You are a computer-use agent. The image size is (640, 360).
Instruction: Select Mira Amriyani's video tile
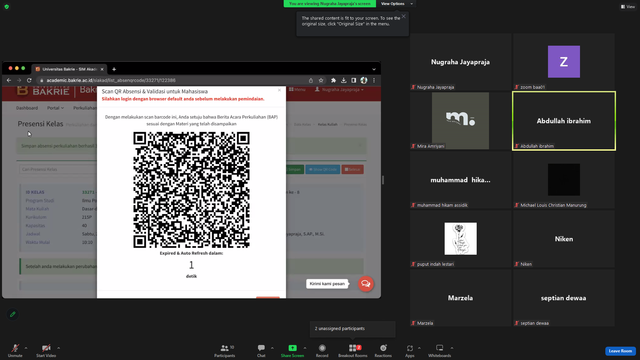[460, 121]
